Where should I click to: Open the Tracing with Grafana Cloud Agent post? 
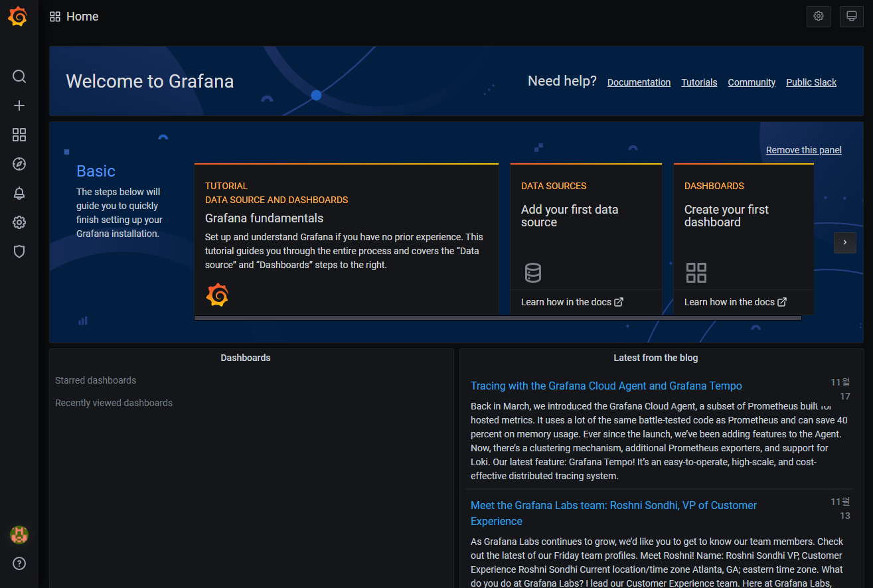(x=606, y=386)
